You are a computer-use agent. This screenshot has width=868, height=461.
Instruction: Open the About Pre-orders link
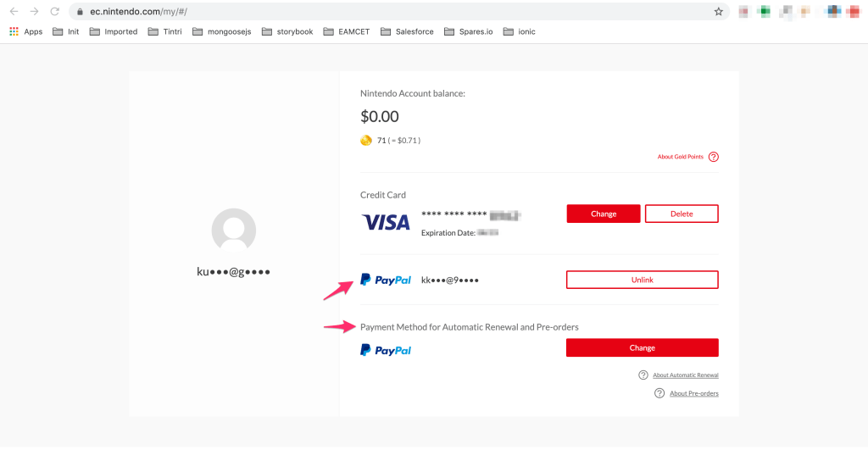tap(693, 393)
